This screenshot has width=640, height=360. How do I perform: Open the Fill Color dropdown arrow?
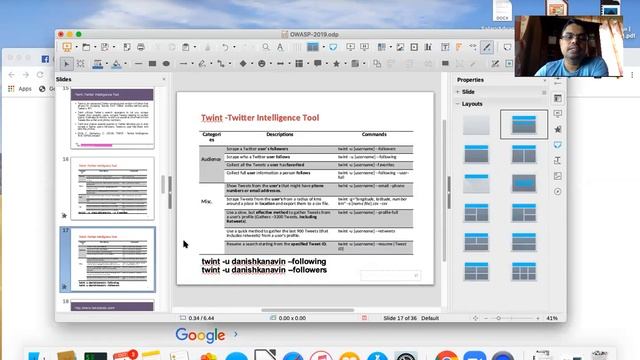tap(125, 64)
